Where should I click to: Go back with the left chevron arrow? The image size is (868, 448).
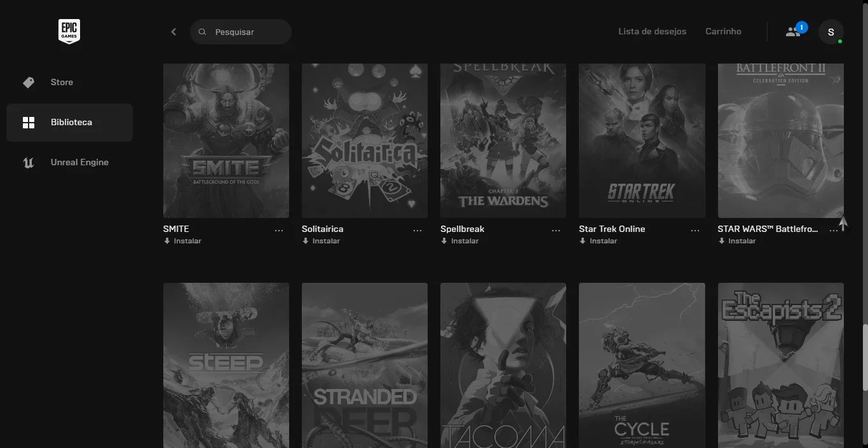(173, 32)
